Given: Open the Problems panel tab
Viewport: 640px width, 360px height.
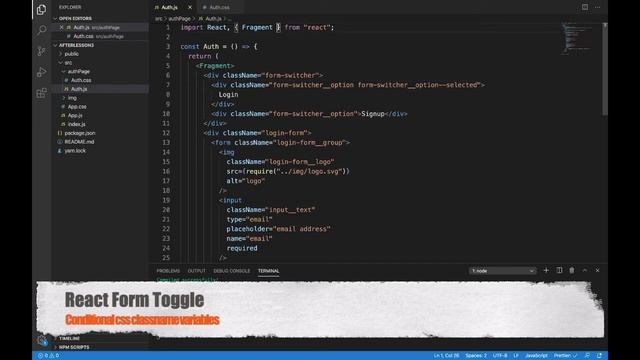Looking at the screenshot, I should click(x=168, y=271).
